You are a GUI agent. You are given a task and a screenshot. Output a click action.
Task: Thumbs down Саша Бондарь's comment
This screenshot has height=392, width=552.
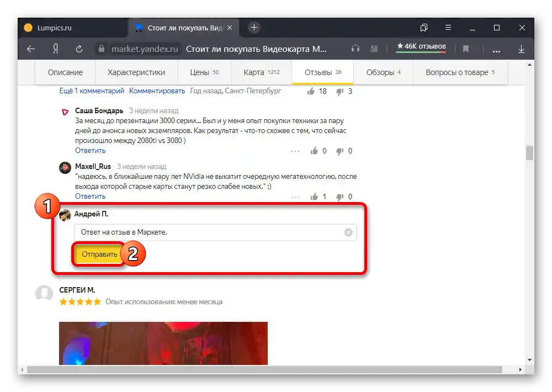339,151
